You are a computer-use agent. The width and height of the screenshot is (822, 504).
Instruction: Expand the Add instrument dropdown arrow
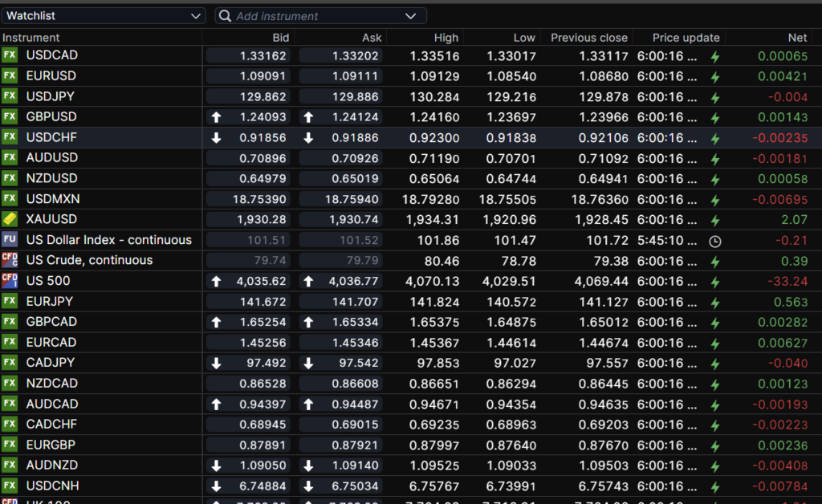[412, 16]
